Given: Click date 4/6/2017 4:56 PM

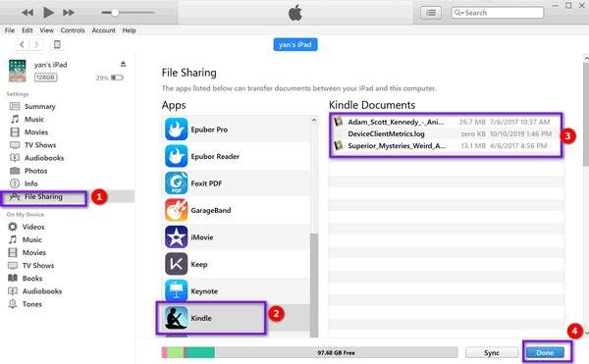Looking at the screenshot, I should (518, 146).
